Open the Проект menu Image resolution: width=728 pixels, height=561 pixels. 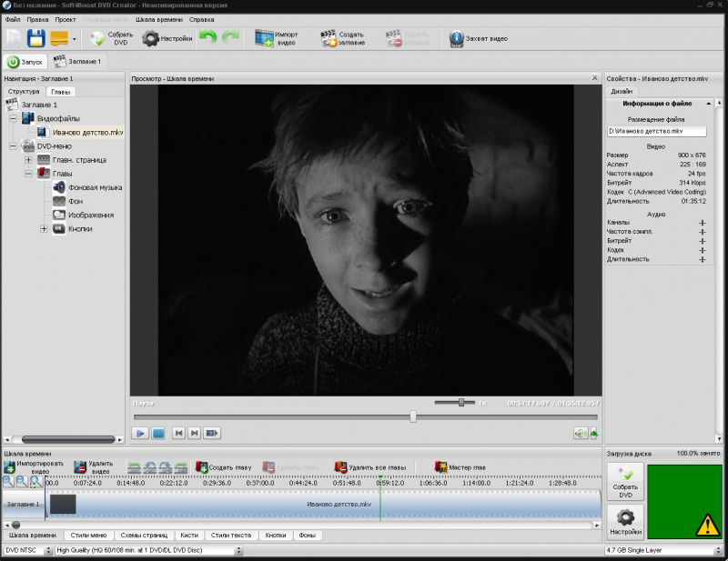pyautogui.click(x=66, y=19)
